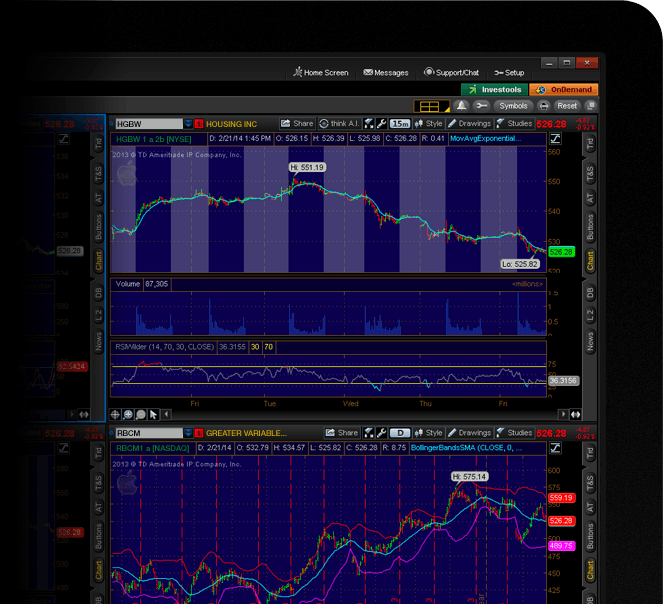Click the RBCM symbol input field
The height and width of the screenshot is (604, 663).
click(149, 433)
